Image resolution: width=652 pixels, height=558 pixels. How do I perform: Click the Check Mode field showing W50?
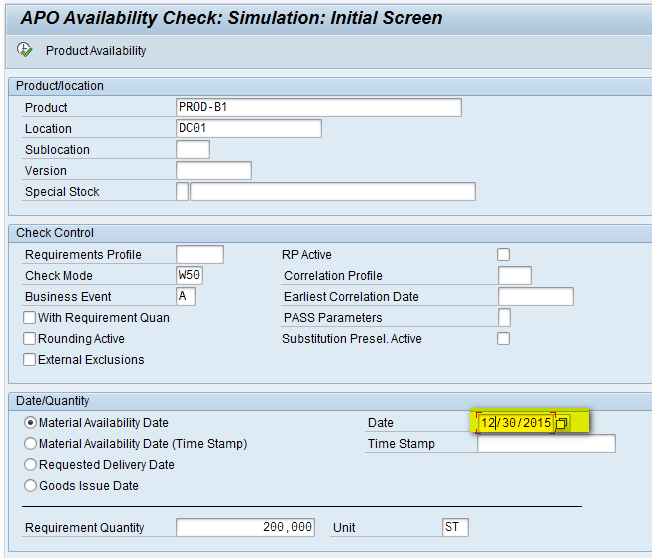click(x=189, y=275)
